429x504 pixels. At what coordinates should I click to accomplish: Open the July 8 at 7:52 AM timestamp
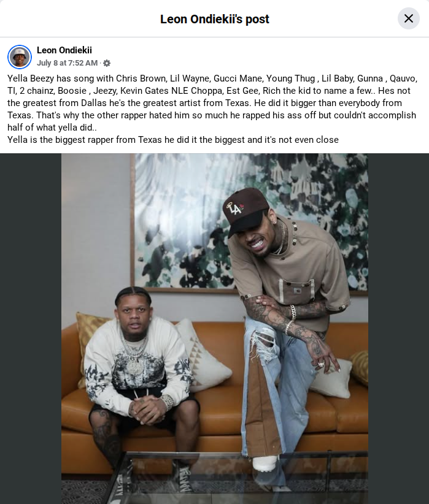click(x=67, y=63)
